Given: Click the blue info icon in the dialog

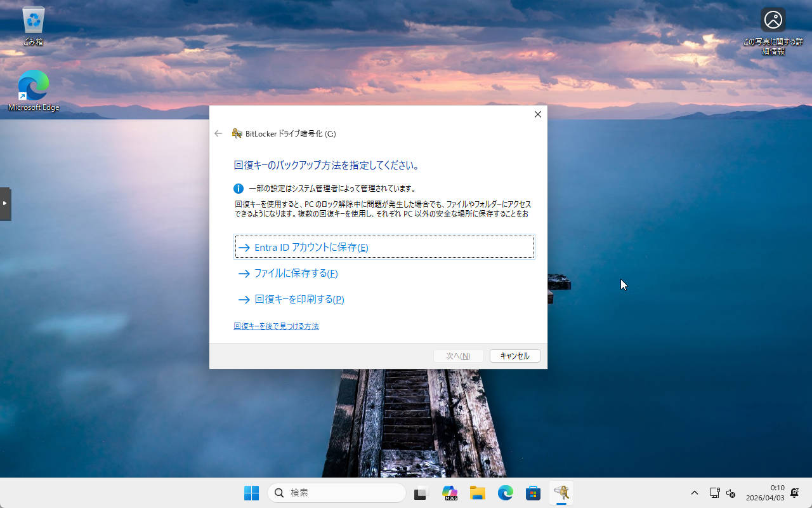Looking at the screenshot, I should (x=238, y=189).
